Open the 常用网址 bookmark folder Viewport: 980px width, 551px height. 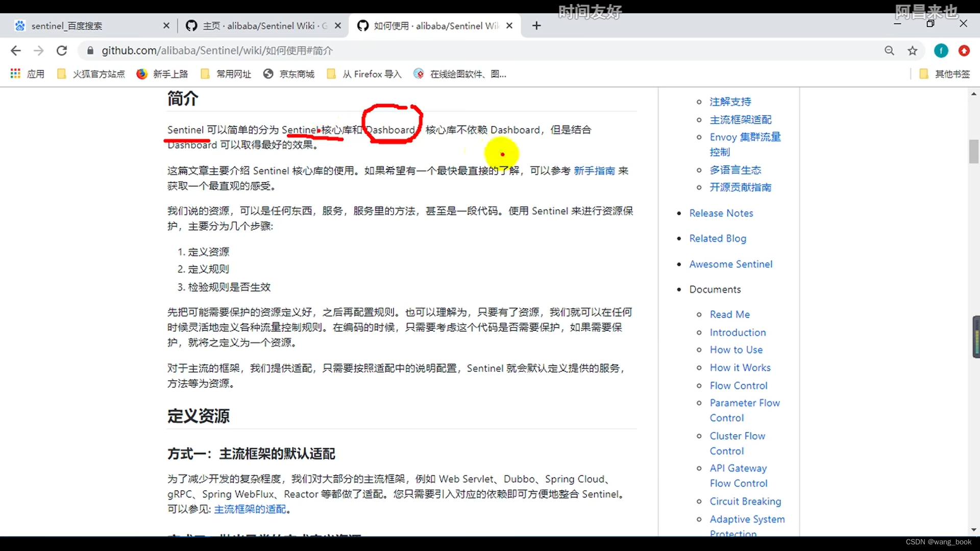click(226, 74)
